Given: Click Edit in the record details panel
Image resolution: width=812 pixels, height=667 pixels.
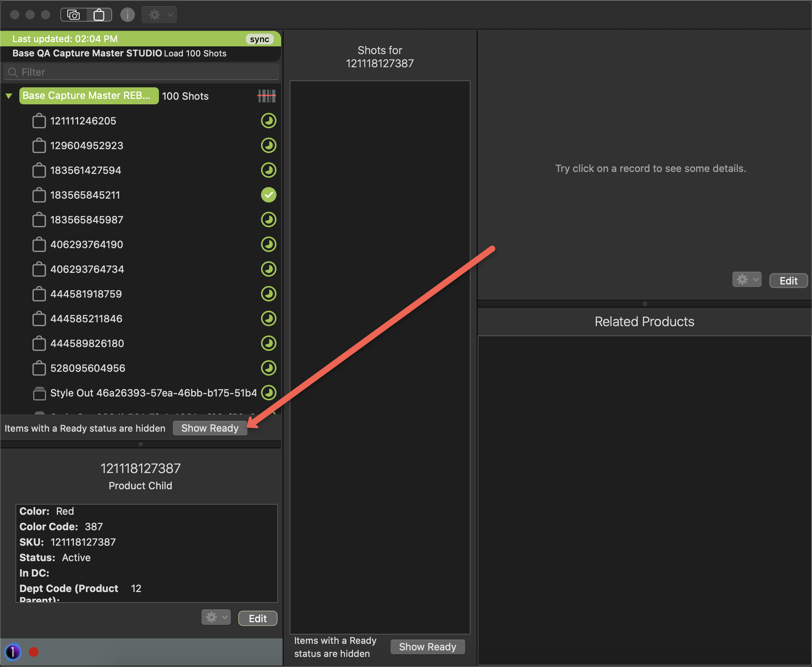Looking at the screenshot, I should (x=788, y=281).
